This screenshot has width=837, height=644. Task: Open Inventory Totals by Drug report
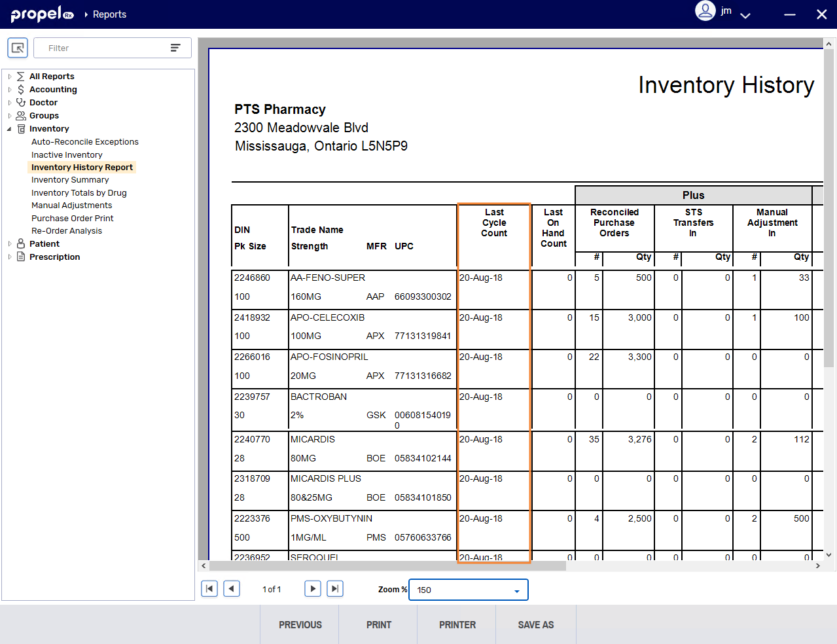coord(79,193)
